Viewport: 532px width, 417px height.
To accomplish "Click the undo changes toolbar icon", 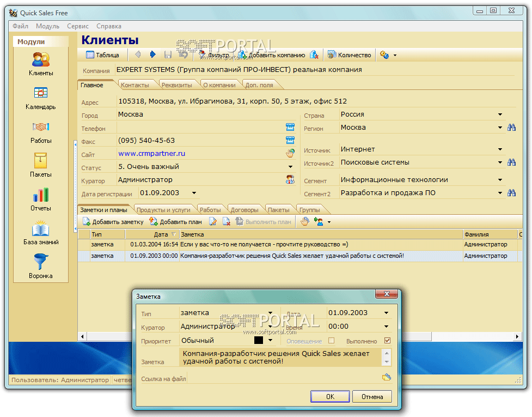I will (183, 55).
